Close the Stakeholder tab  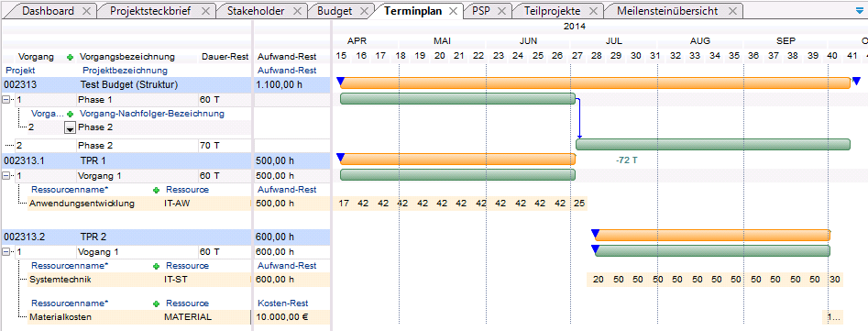296,11
